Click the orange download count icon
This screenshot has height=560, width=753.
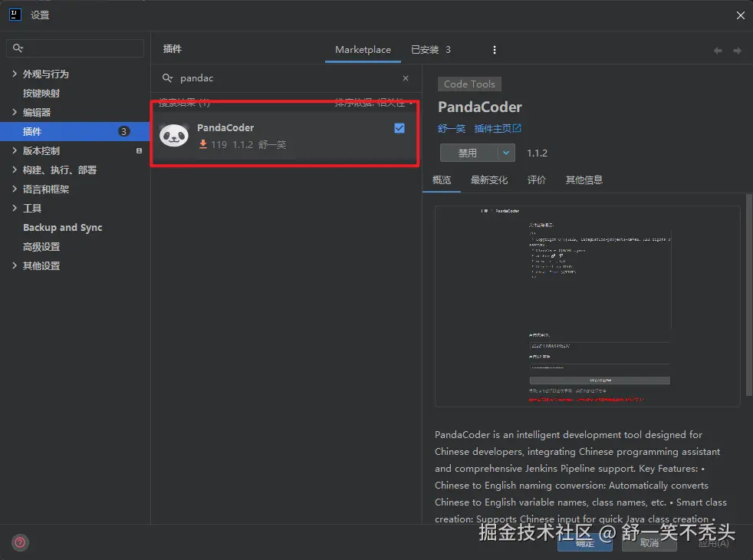pos(203,144)
